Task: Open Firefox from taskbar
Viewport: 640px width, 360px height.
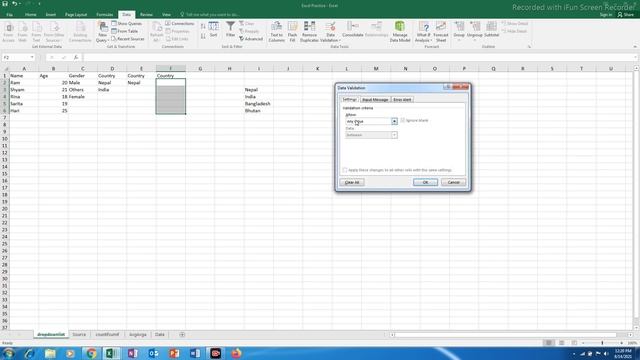Action: [x=236, y=353]
